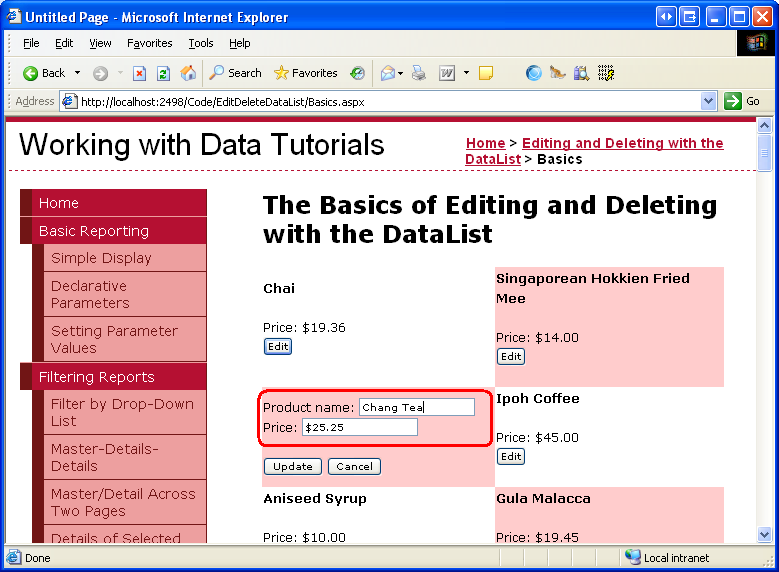This screenshot has height=572, width=779.
Task: Click the Back navigation button
Action: (44, 73)
